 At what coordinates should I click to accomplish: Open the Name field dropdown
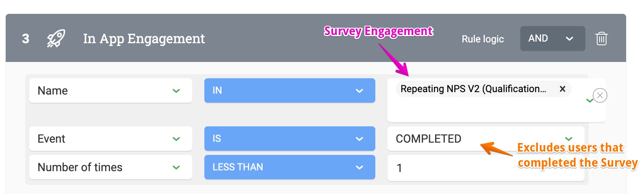[x=111, y=90]
